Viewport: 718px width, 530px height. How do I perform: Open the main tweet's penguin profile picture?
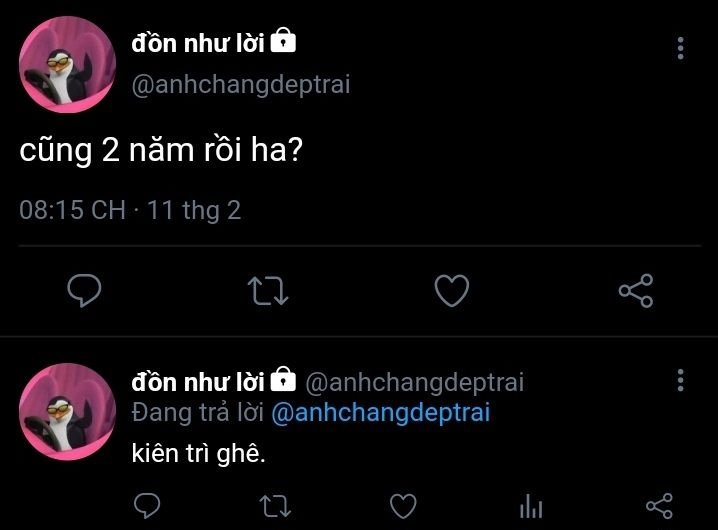click(x=67, y=64)
